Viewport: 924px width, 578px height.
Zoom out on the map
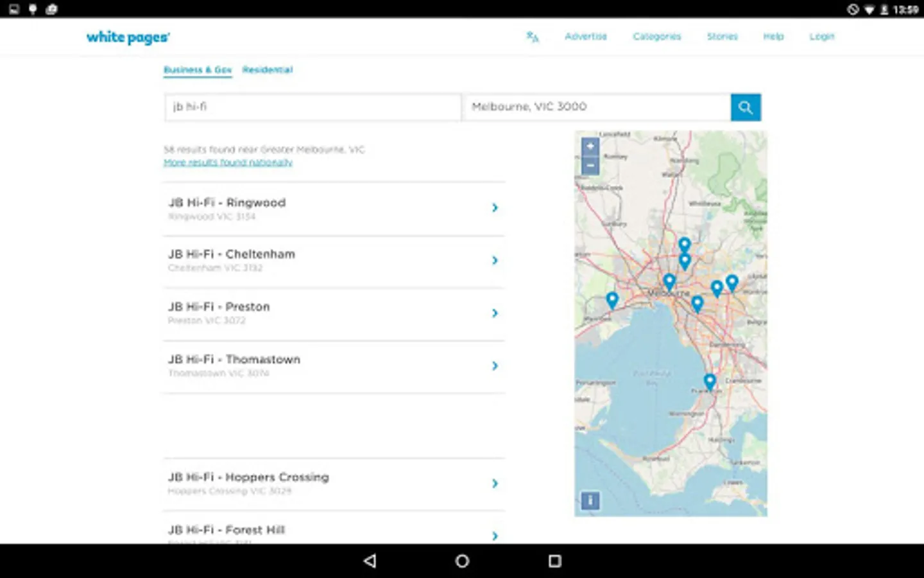tap(590, 165)
